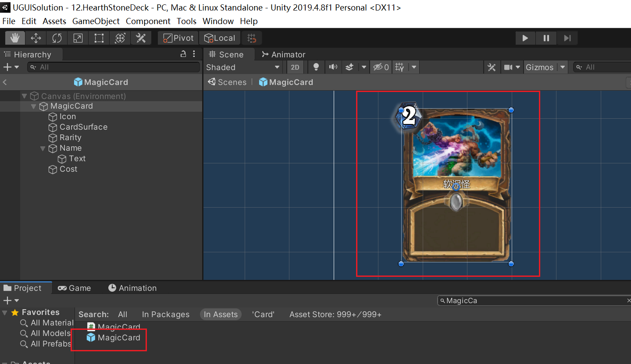Select the Hand tool
631x364 pixels.
coord(15,38)
